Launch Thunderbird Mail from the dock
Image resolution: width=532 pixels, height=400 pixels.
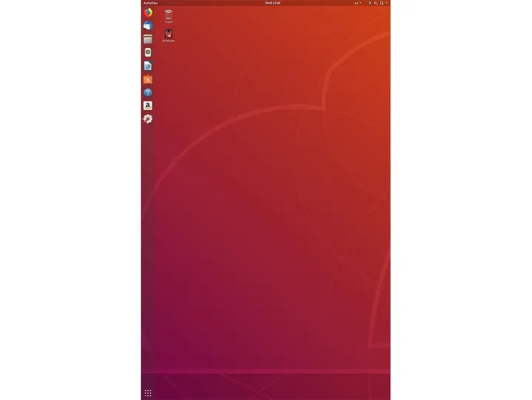pyautogui.click(x=148, y=26)
